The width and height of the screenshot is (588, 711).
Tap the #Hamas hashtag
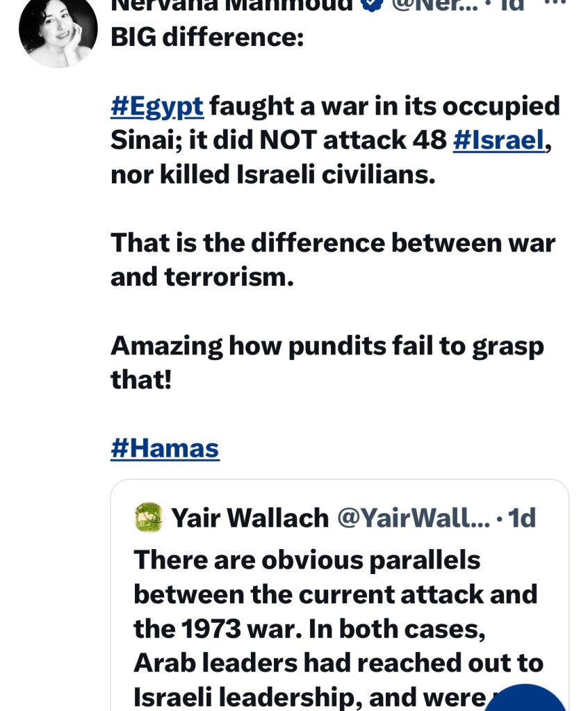[x=165, y=448]
